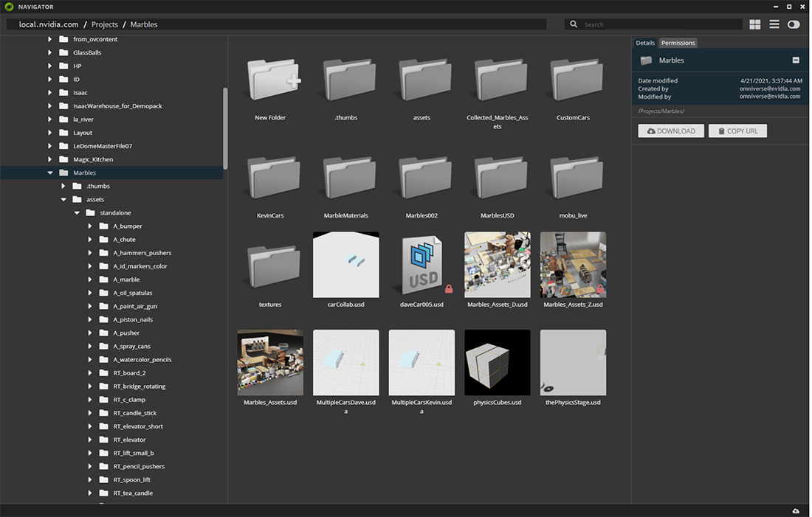
Task: Select Marbles_Assets_D.usd thumbnail
Action: pos(497,265)
